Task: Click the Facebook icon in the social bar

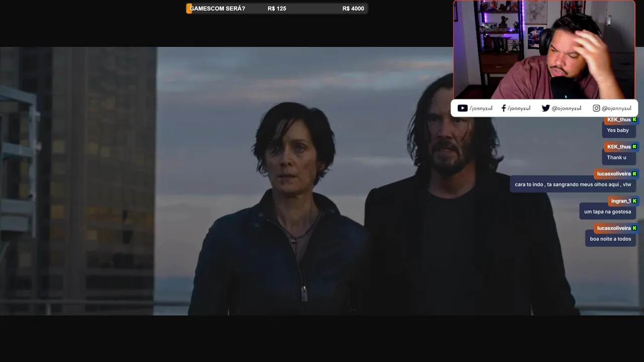Action: 504,108
